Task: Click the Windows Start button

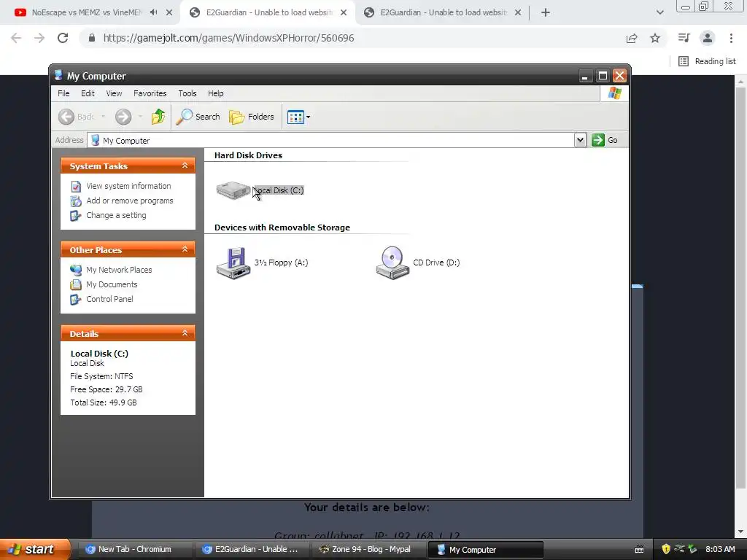Action: [x=34, y=550]
